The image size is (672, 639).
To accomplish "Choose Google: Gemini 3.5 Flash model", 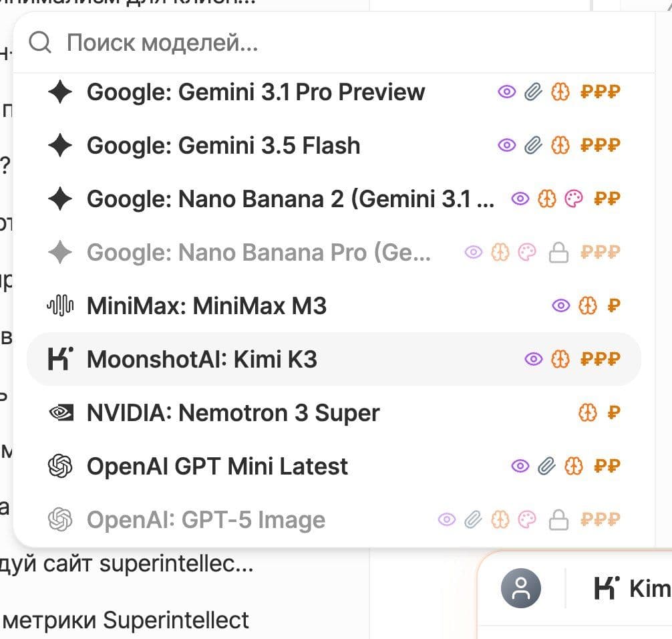I will [x=334, y=146].
